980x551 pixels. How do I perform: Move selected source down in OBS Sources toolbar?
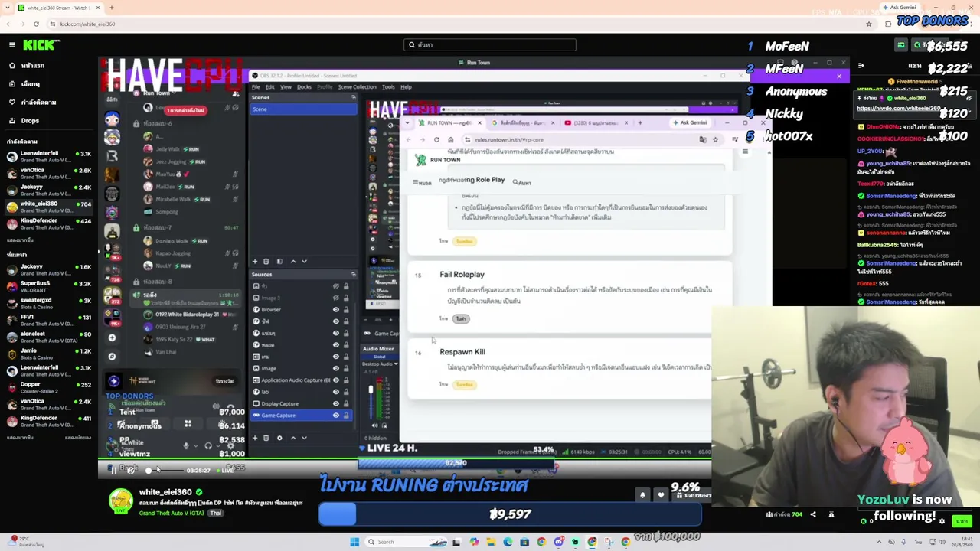tap(304, 438)
